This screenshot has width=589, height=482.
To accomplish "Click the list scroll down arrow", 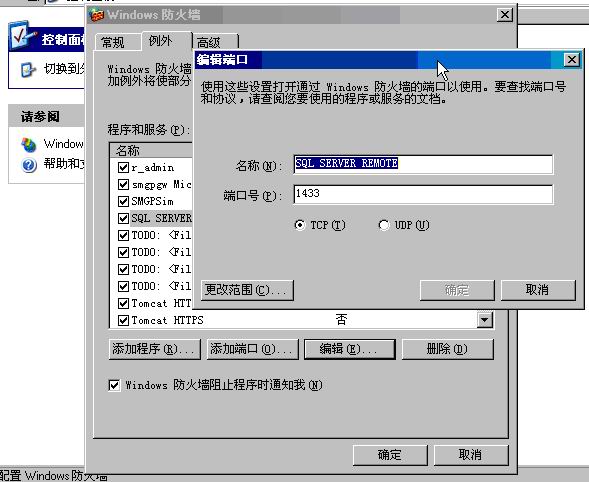I will [x=485, y=320].
